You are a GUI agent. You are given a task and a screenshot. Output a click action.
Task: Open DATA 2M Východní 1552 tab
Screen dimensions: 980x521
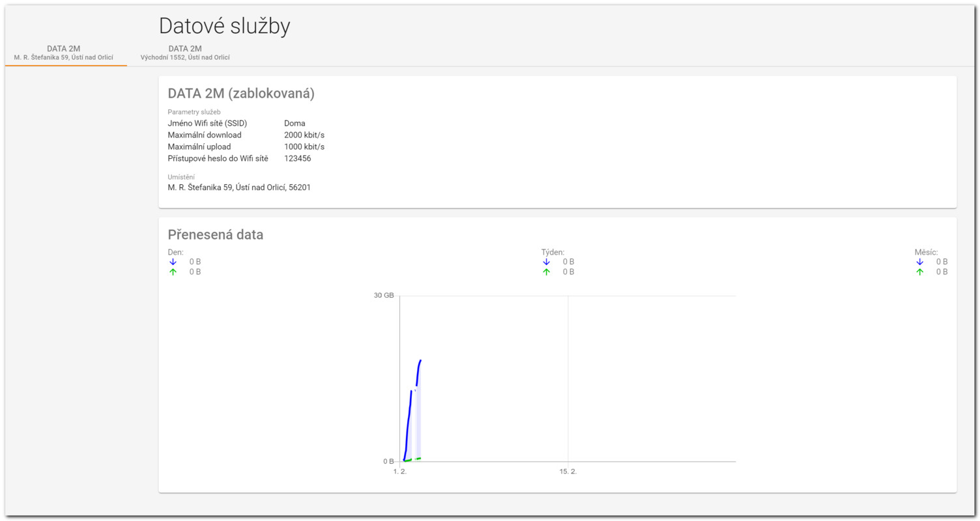pyautogui.click(x=185, y=53)
